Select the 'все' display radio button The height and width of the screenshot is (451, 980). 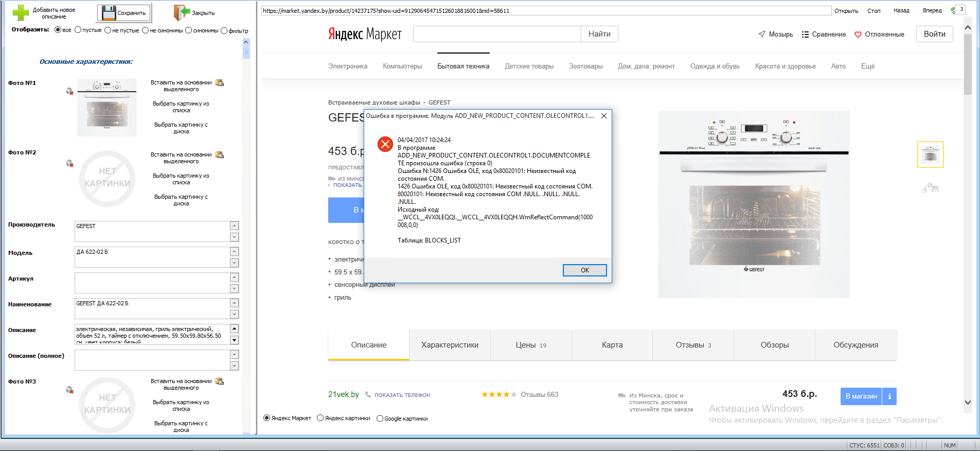pyautogui.click(x=58, y=30)
